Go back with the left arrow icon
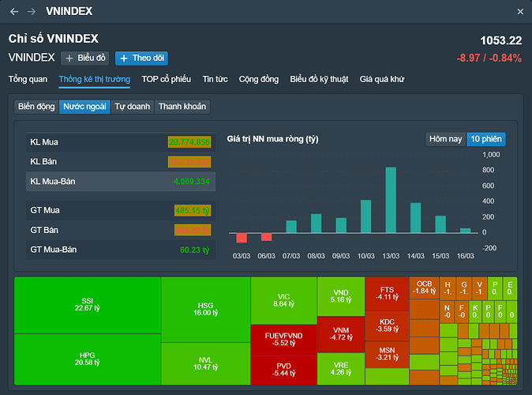Image resolution: width=532 pixels, height=395 pixels. (x=14, y=12)
